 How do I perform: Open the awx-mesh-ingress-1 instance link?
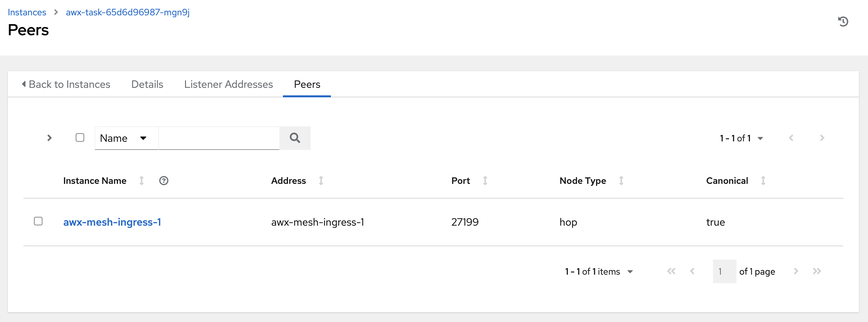tap(112, 222)
